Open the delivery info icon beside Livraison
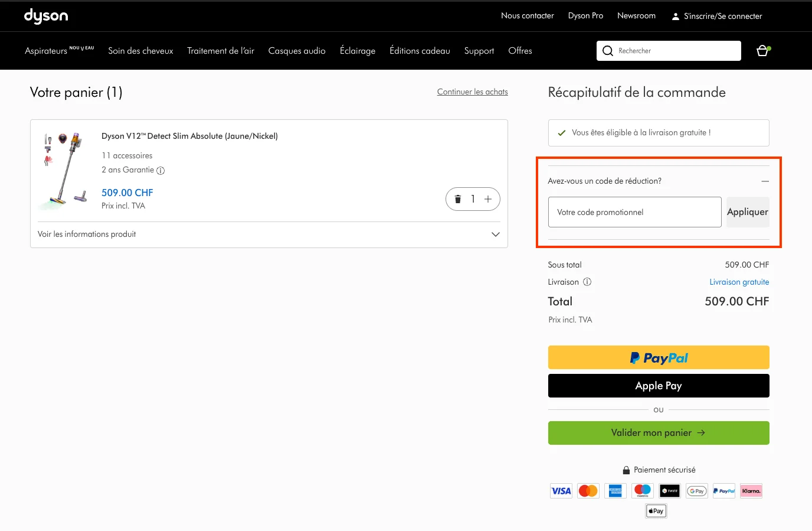This screenshot has height=531, width=812. click(x=587, y=282)
